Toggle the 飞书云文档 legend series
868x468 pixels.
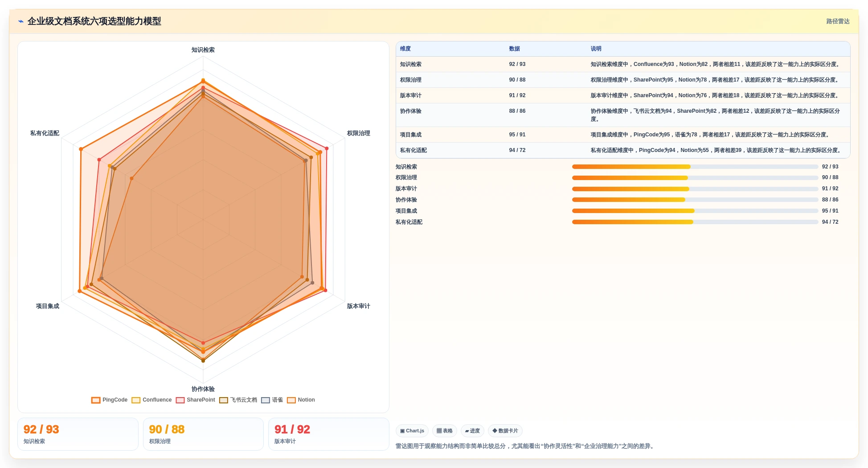(x=238, y=400)
